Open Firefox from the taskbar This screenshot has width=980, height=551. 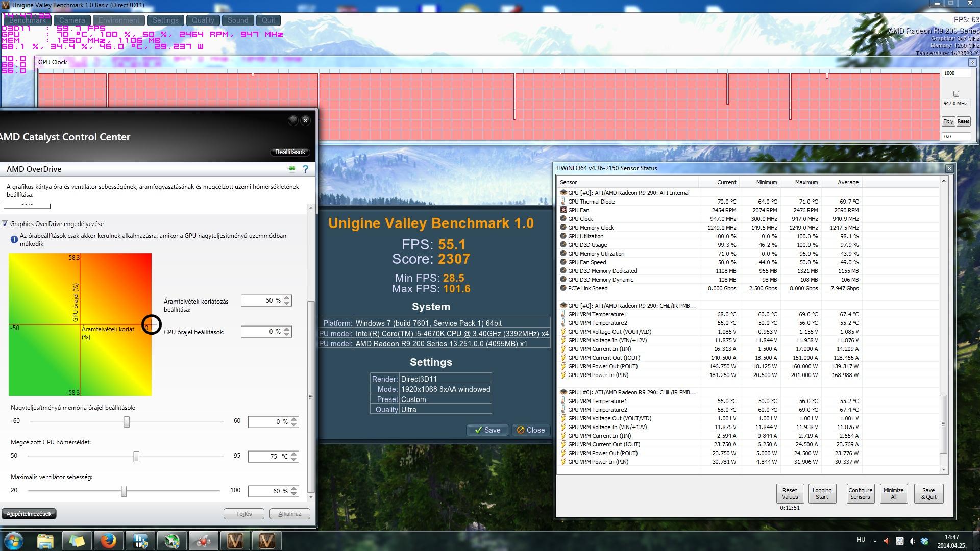pyautogui.click(x=108, y=541)
